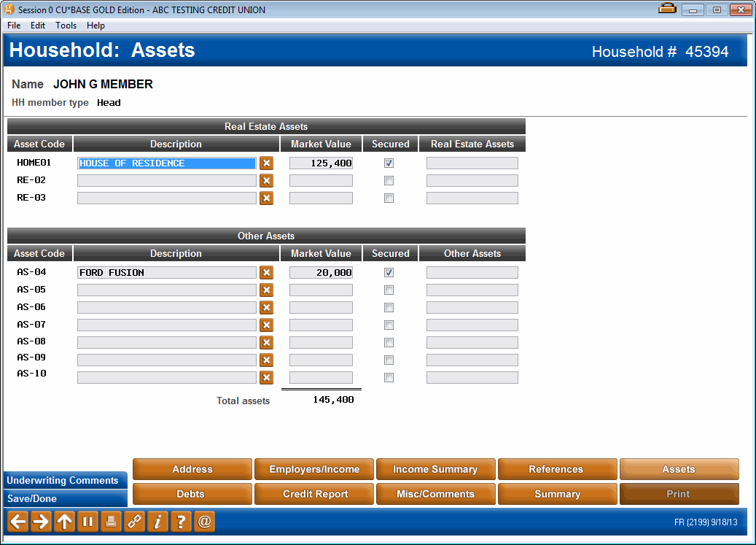Remove row AS-05 using its orange X

coord(266,290)
